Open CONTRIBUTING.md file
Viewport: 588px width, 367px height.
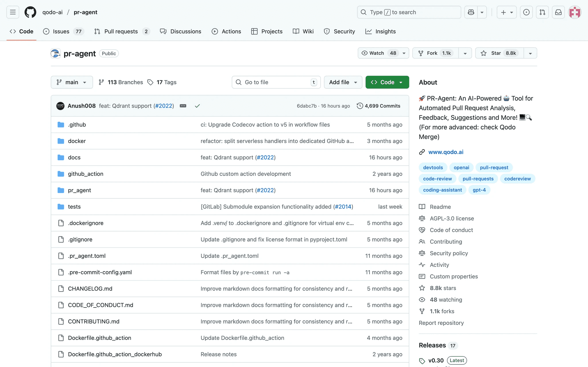pos(94,322)
